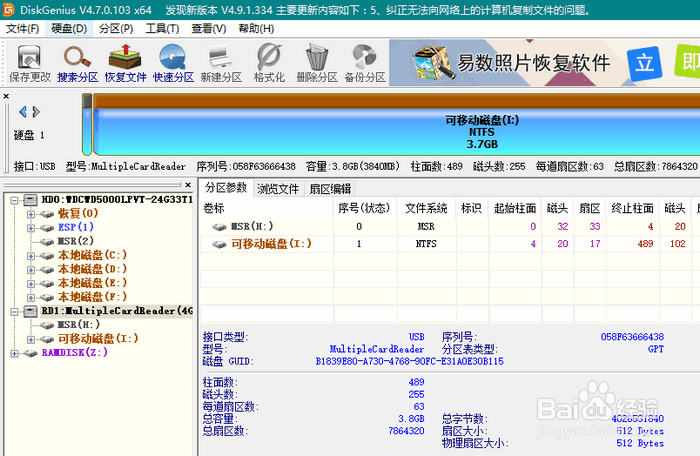Select RD1:MultipleCardReader disk in tree

117,311
